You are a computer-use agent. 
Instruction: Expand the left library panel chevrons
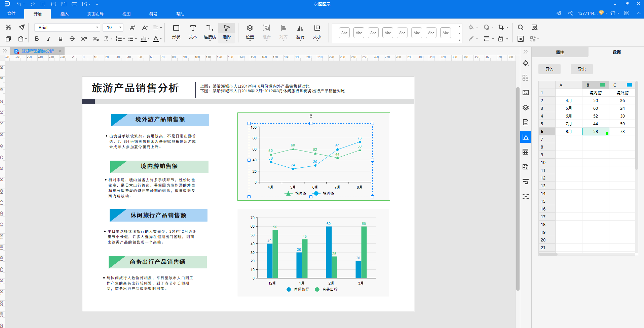(x=5, y=51)
